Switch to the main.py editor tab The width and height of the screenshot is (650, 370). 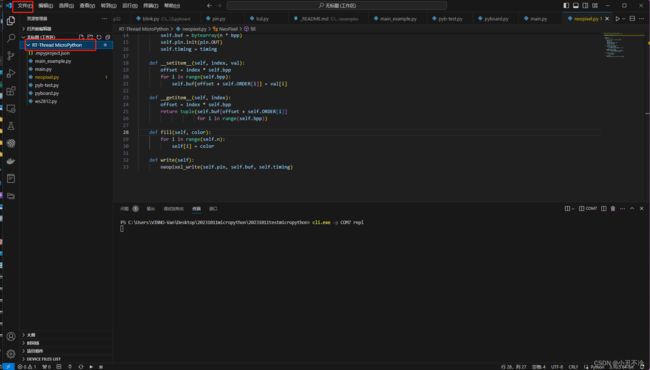538,19
